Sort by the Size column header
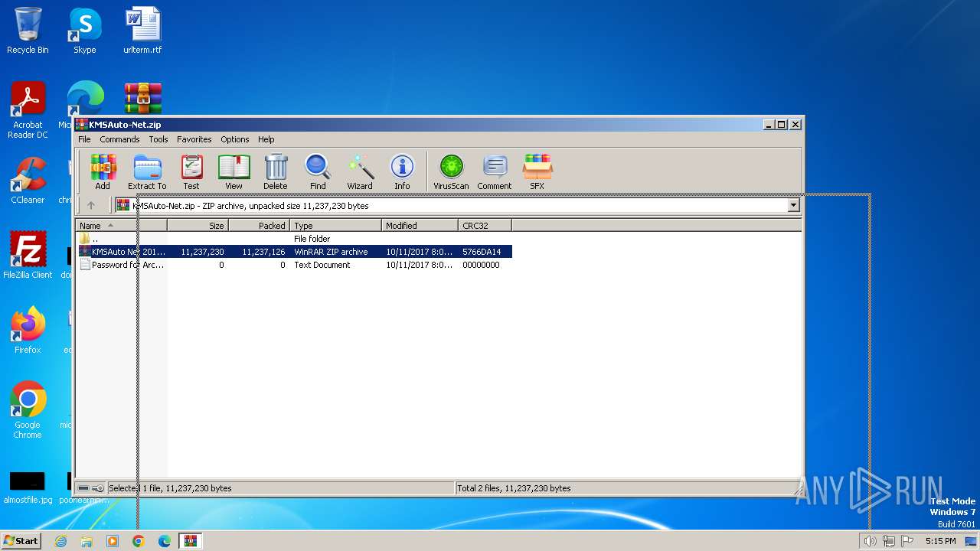The width and height of the screenshot is (980, 551). (198, 226)
